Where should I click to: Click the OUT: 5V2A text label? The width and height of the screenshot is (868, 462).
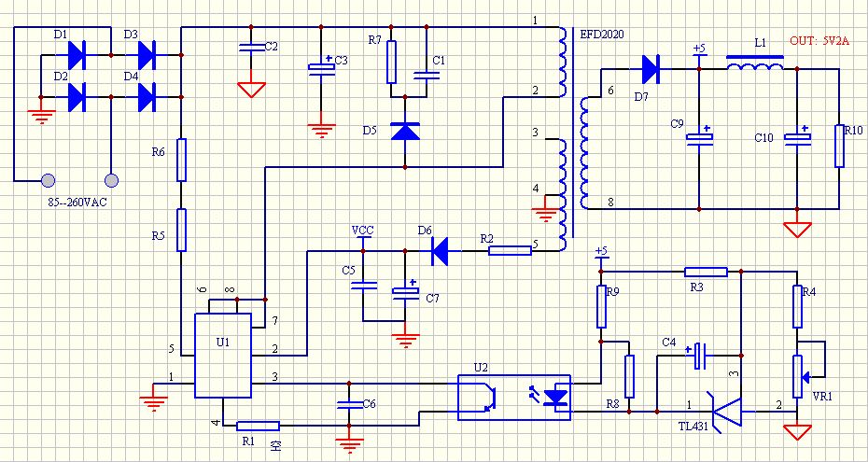click(x=819, y=41)
